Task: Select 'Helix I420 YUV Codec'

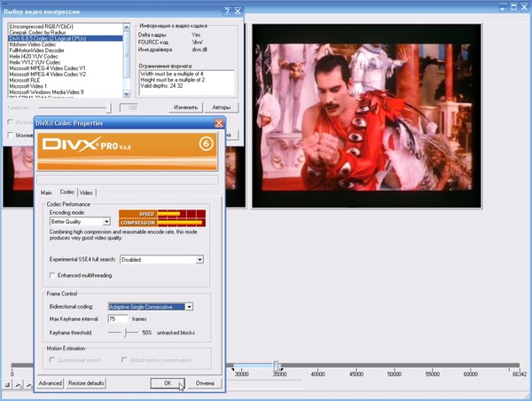Action: pos(66,57)
